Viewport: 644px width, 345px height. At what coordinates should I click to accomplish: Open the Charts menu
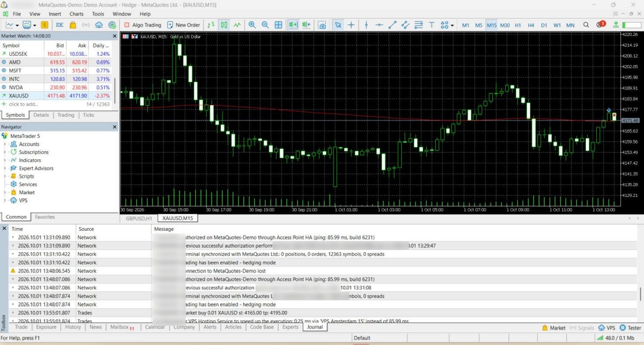(77, 14)
